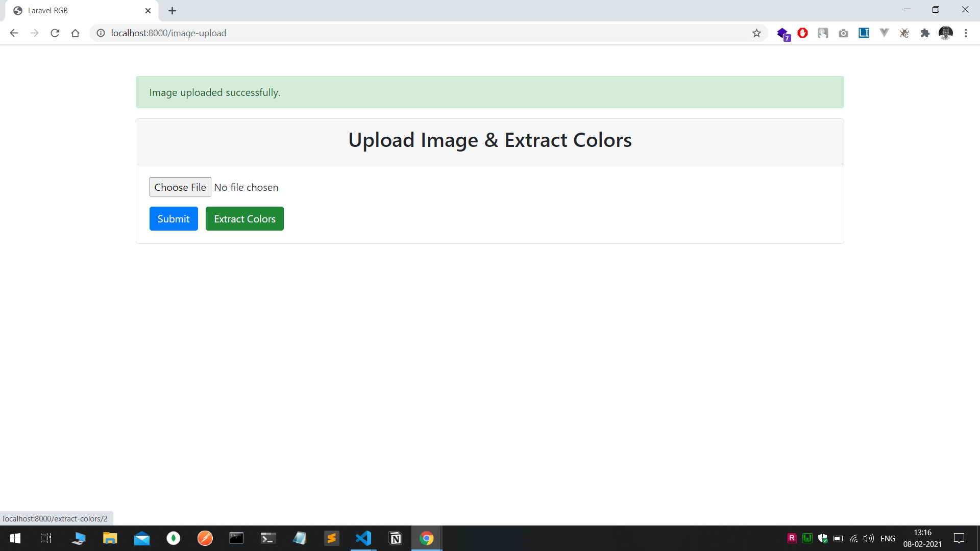The height and width of the screenshot is (551, 980).
Task: Go to the home page icon
Action: click(x=76, y=33)
